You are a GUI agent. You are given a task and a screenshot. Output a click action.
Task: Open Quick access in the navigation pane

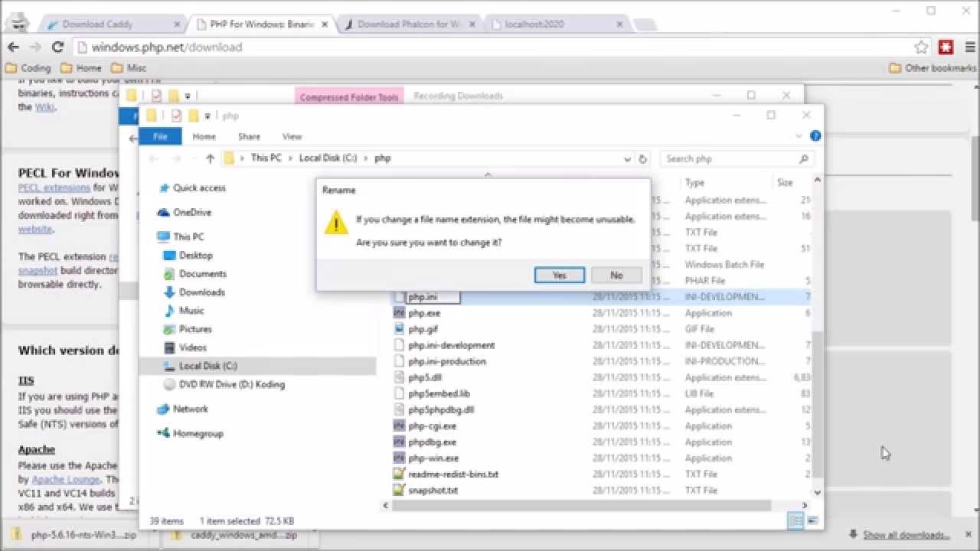pos(199,188)
